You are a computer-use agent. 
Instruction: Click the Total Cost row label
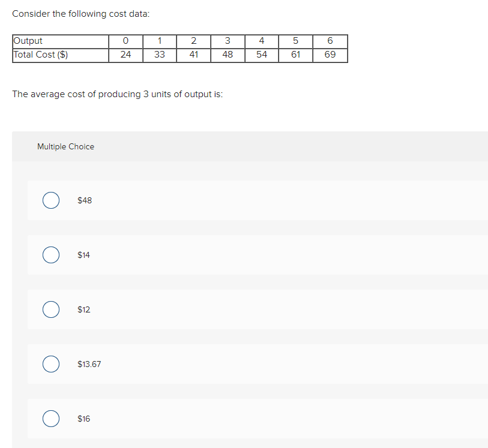pos(41,55)
